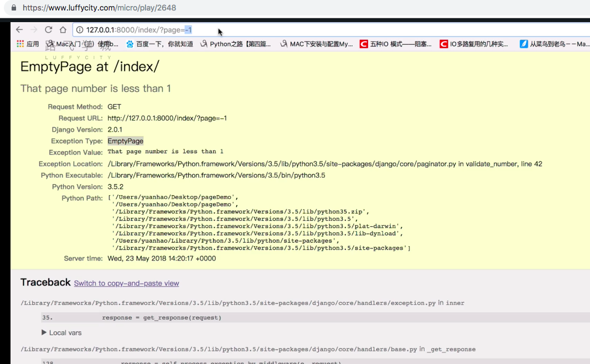Image resolution: width=590 pixels, height=364 pixels.
Task: Click the Request URL value http://127.0.0.1:8000/index/?page=-1
Action: point(167,118)
